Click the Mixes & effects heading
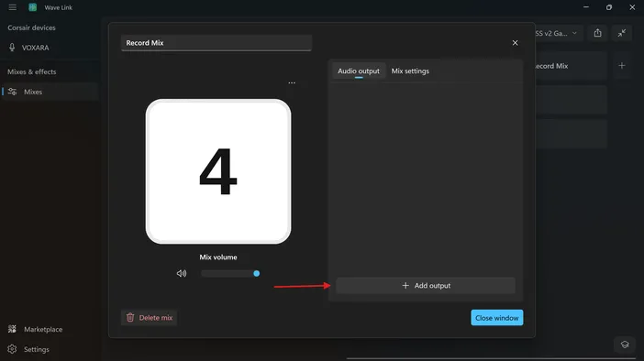644x361 pixels. point(31,71)
